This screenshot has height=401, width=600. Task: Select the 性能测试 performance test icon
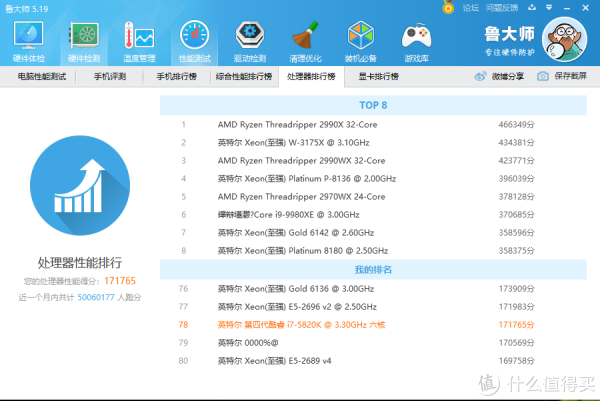click(x=194, y=40)
